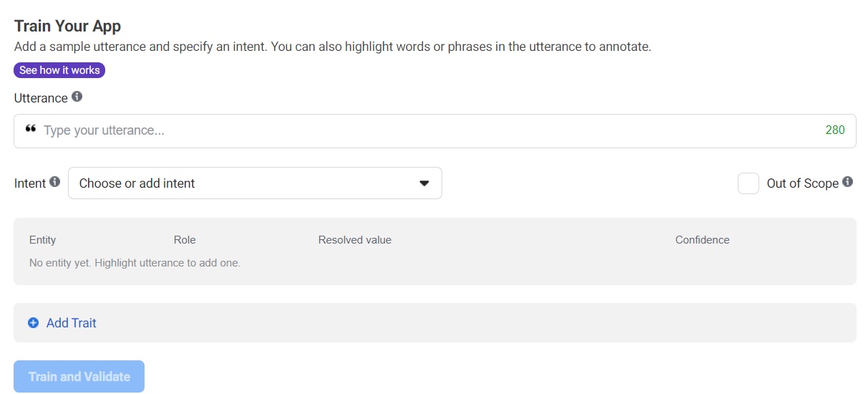Click the Out of Scope info icon
868x394 pixels.
tap(847, 182)
